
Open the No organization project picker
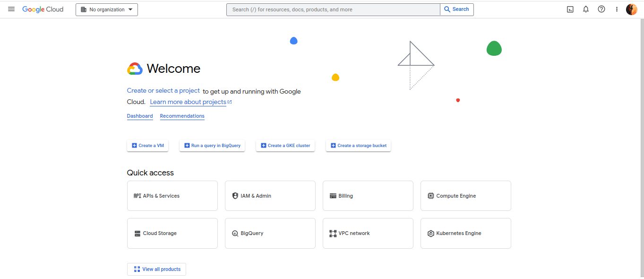[106, 9]
